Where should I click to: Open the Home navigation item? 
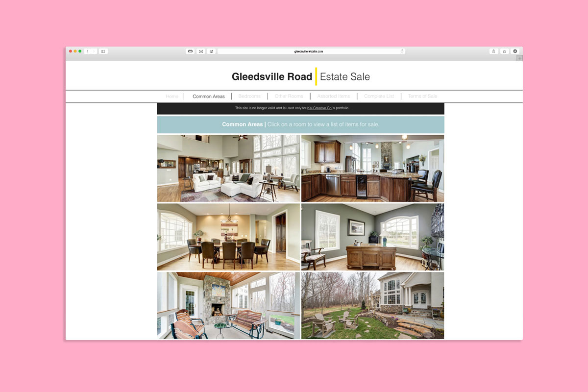coord(172,97)
